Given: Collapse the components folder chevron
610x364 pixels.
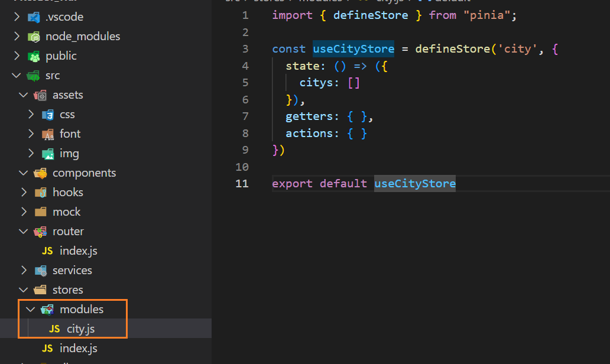Looking at the screenshot, I should coord(23,173).
